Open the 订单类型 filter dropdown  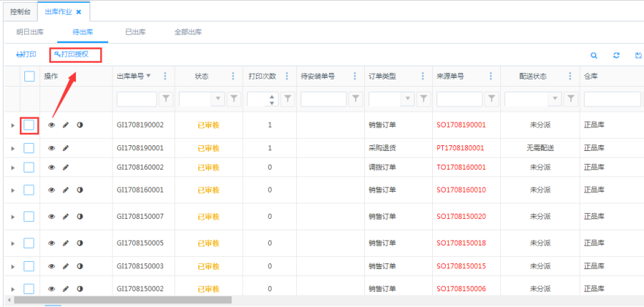click(x=408, y=99)
